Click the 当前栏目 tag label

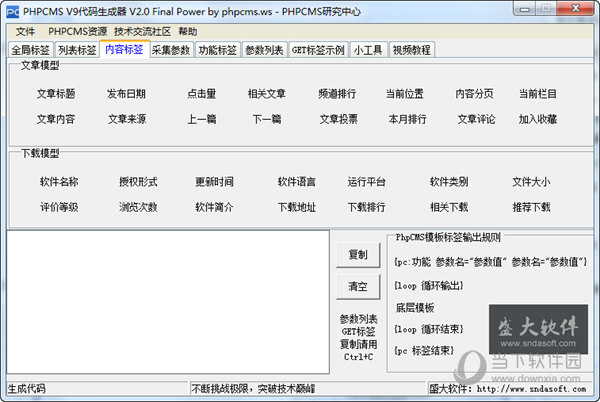pyautogui.click(x=538, y=94)
